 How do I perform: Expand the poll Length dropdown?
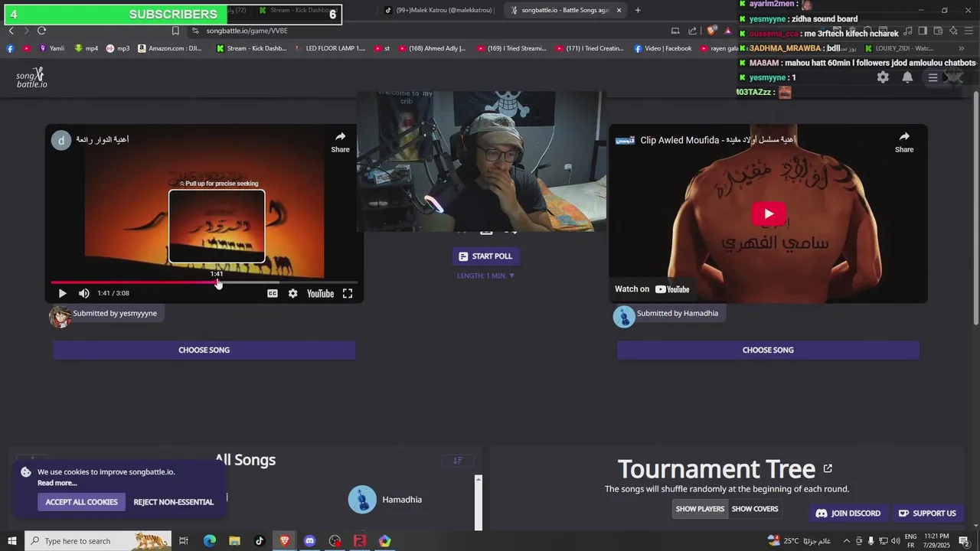click(x=485, y=275)
